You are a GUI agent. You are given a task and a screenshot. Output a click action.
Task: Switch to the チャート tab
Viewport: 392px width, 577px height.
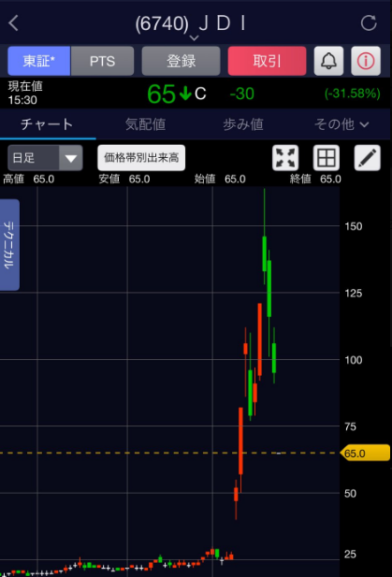pyautogui.click(x=48, y=124)
